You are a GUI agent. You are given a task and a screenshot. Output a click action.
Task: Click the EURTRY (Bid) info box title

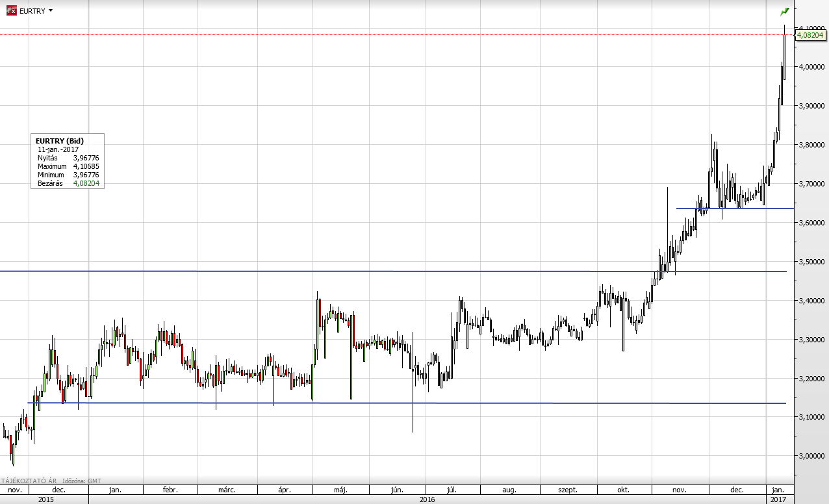(x=59, y=140)
